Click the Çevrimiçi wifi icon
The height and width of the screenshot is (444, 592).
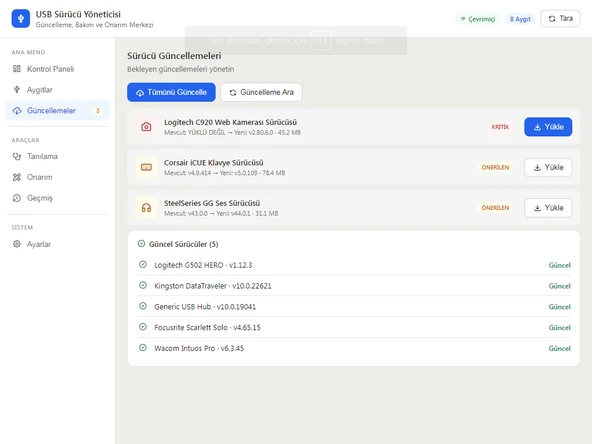pos(463,18)
